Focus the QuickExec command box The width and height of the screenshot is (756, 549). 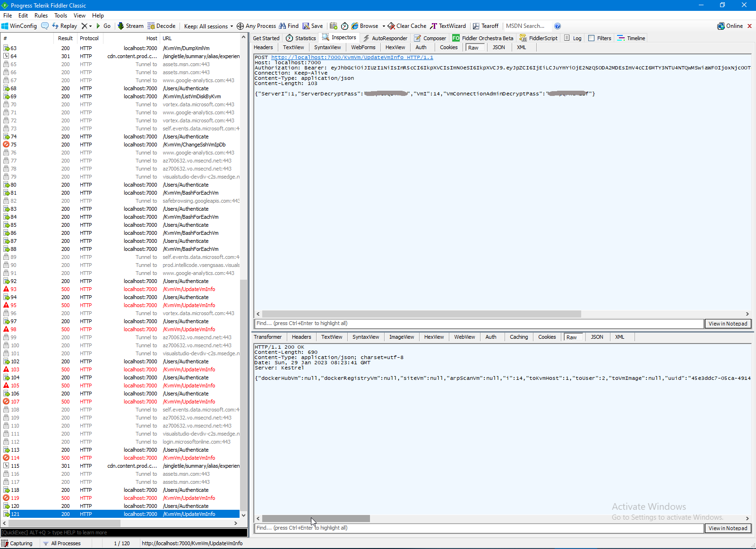point(124,532)
